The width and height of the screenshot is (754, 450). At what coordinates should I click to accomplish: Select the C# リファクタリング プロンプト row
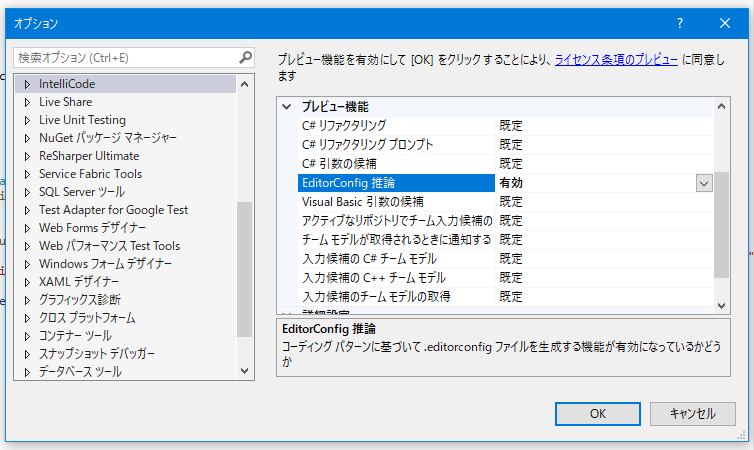[505, 145]
